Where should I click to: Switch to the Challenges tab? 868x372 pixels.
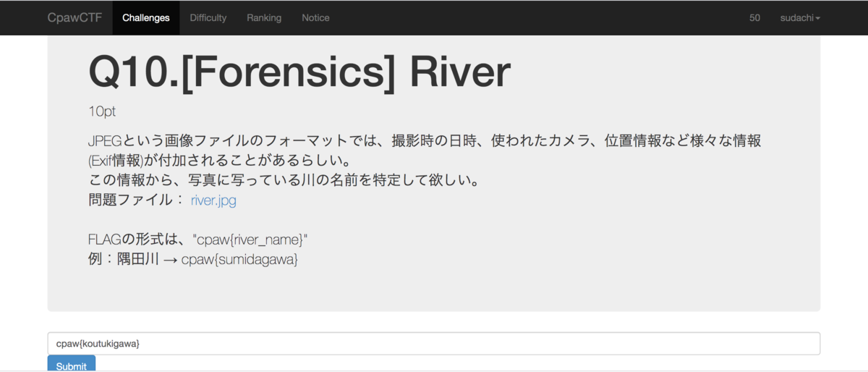(x=146, y=17)
